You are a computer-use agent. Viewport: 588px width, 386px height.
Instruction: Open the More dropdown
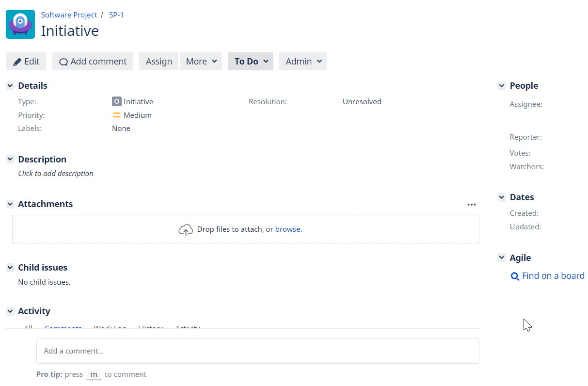tap(201, 61)
